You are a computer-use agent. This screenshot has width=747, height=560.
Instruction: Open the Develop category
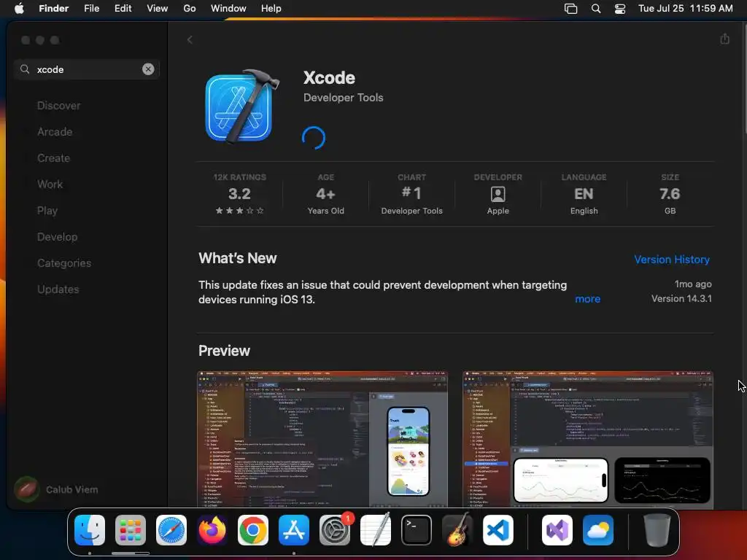click(x=57, y=237)
